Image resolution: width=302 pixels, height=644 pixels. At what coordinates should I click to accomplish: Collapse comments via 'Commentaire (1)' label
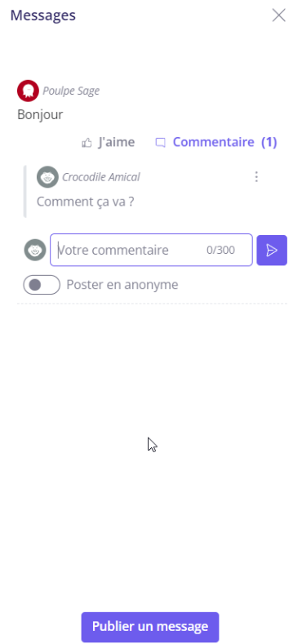[224, 142]
